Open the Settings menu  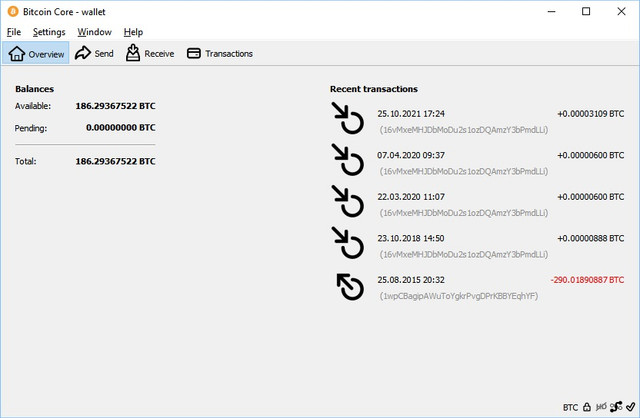click(x=49, y=32)
